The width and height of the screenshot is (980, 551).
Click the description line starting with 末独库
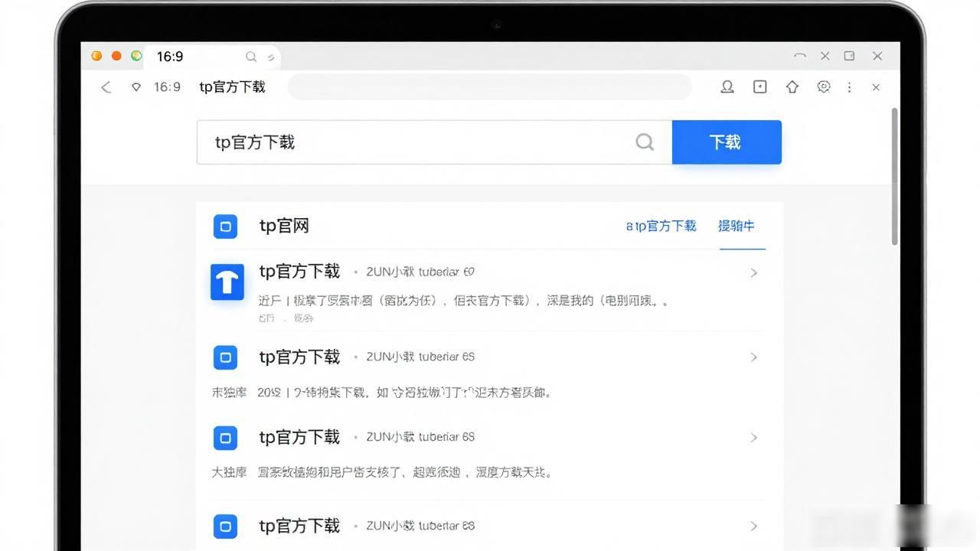(x=381, y=393)
